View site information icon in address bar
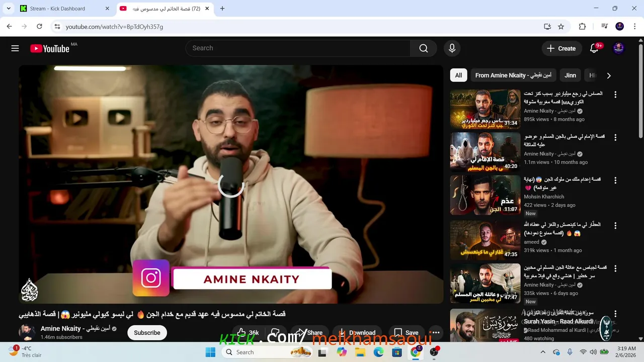The height and width of the screenshot is (362, 644). [x=57, y=27]
